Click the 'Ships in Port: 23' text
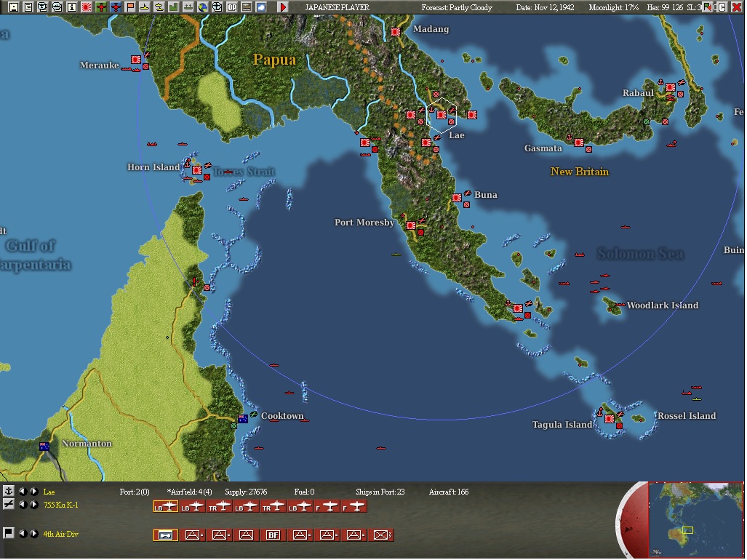This screenshot has width=747, height=560. pos(380,492)
